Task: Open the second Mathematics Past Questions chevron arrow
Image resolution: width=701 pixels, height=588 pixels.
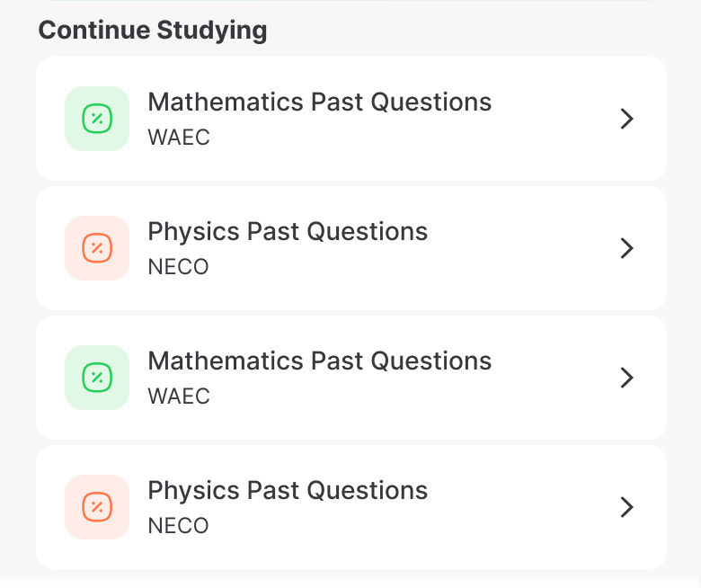Action: pyautogui.click(x=626, y=378)
